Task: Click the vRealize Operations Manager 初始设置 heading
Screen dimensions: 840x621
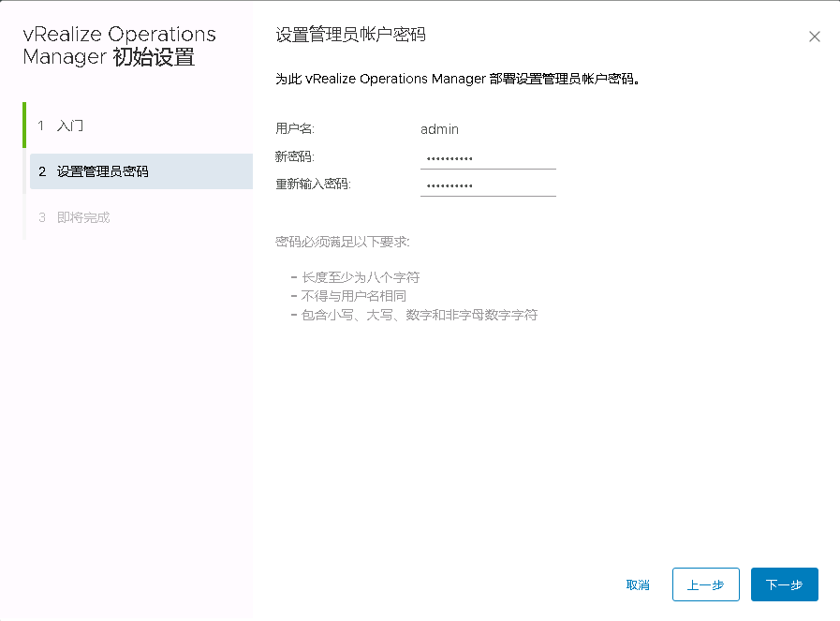Action: (114, 45)
